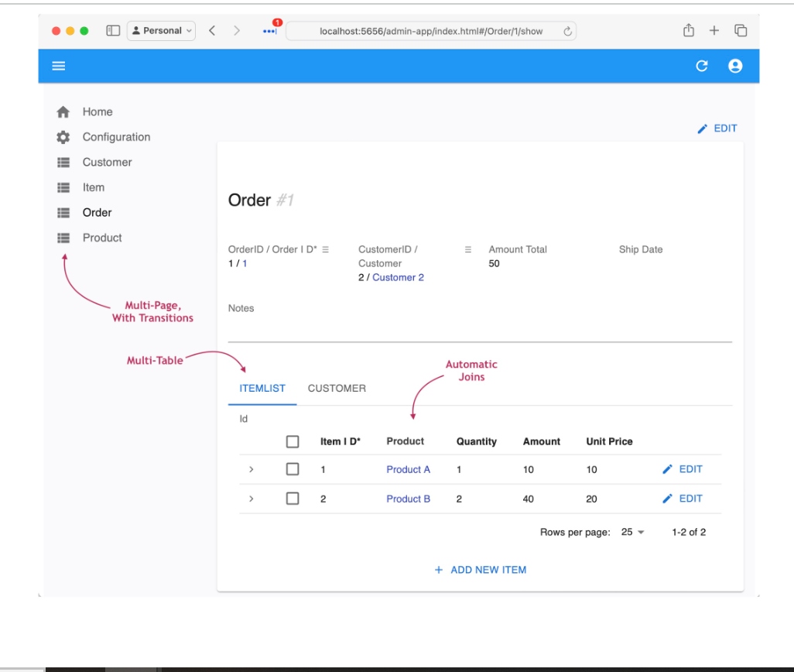Click the browser address bar
This screenshot has width=794, height=672.
(x=431, y=32)
